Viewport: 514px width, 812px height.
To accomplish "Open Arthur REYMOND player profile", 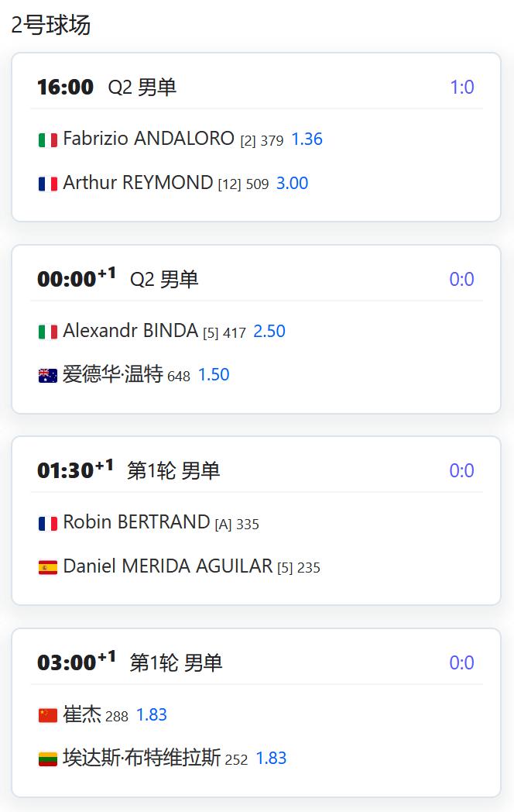I will pyautogui.click(x=138, y=182).
